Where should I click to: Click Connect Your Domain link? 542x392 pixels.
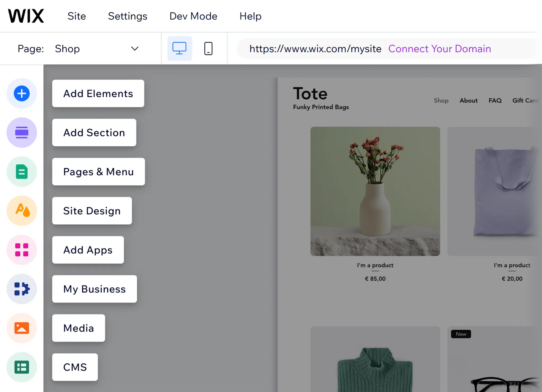click(440, 49)
